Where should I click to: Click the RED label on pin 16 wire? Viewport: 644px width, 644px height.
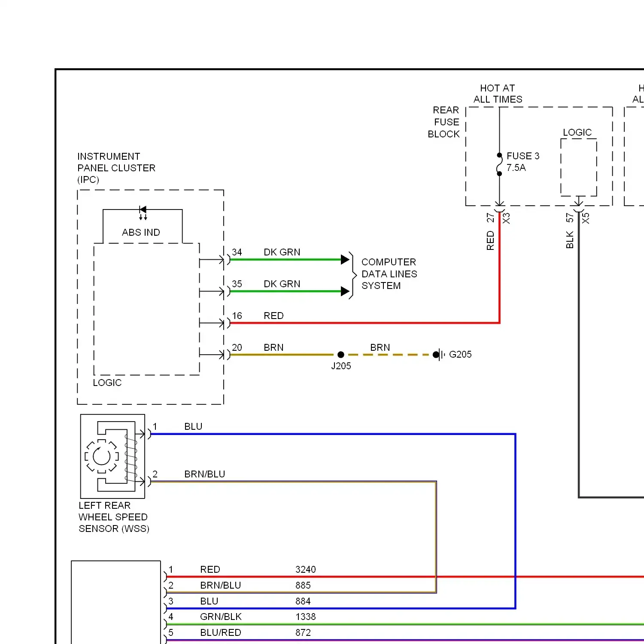pyautogui.click(x=274, y=316)
